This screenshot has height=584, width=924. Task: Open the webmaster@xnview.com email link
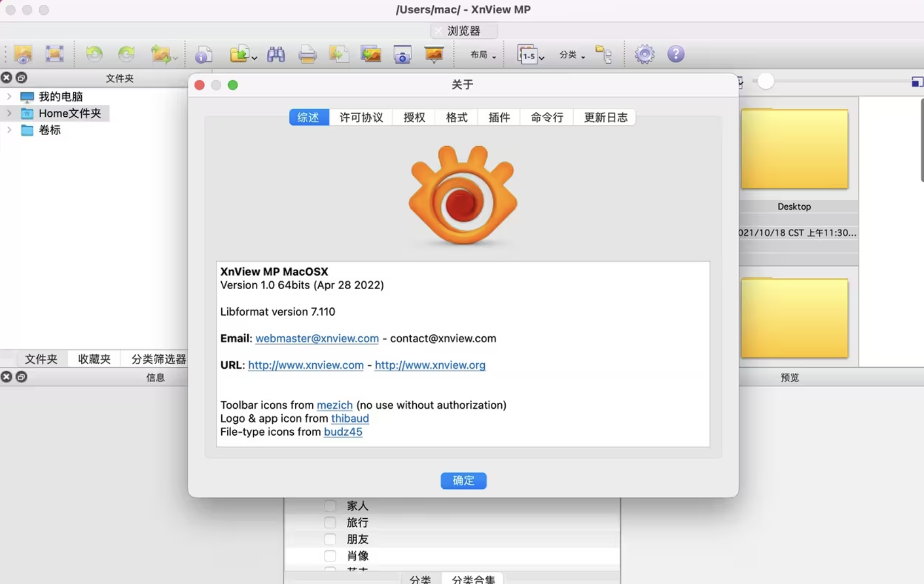(x=317, y=339)
